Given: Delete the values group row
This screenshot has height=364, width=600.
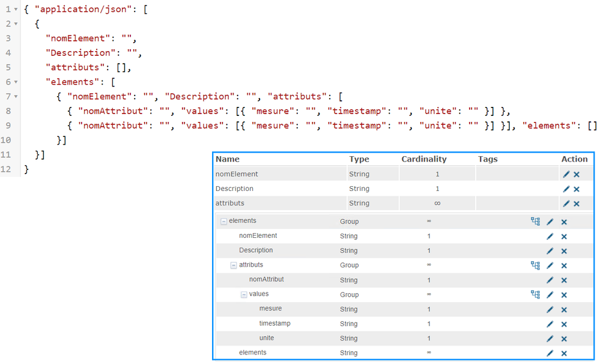Looking at the screenshot, I should point(564,295).
